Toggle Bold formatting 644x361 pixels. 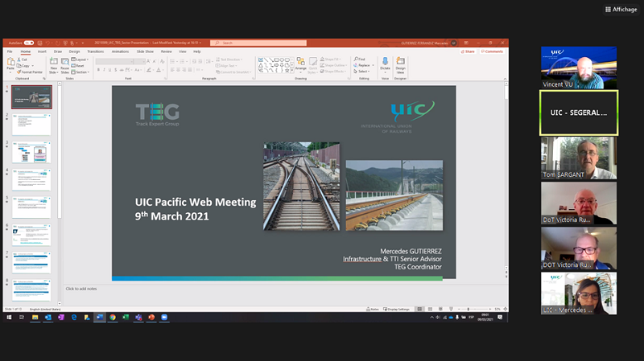tap(98, 70)
